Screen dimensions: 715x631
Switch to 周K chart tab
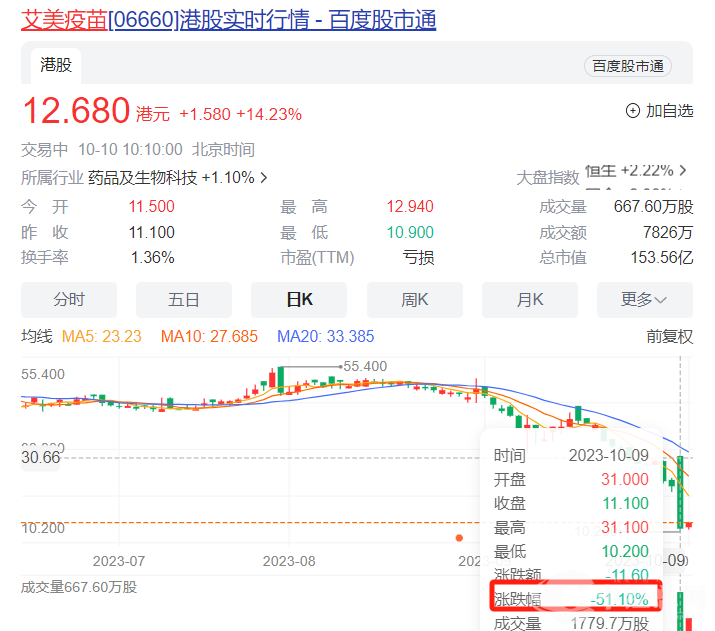click(414, 300)
